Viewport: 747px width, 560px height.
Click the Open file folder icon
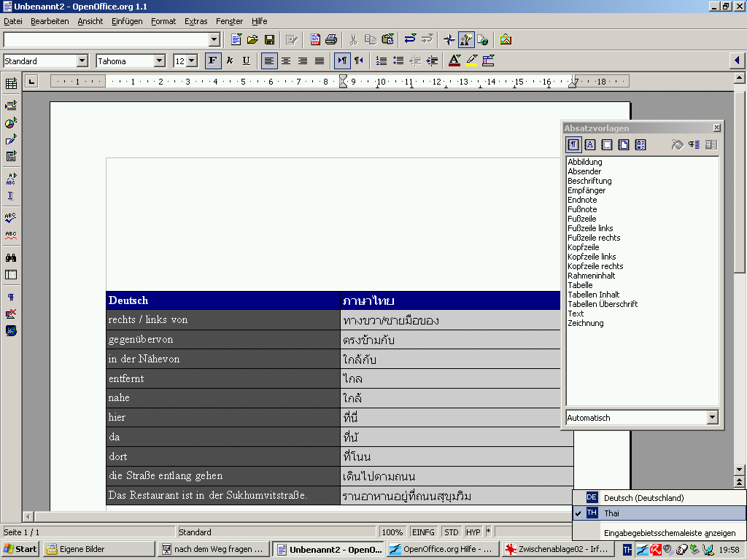point(252,39)
